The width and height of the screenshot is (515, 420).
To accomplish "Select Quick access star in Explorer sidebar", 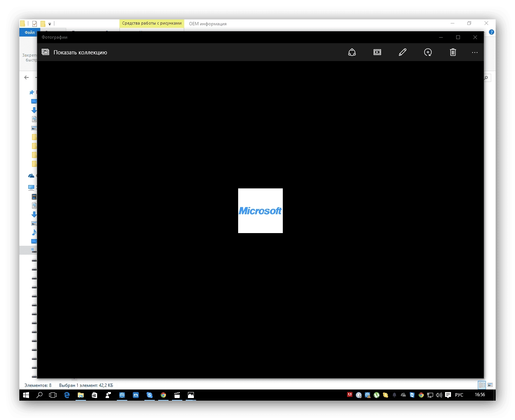I will [32, 92].
